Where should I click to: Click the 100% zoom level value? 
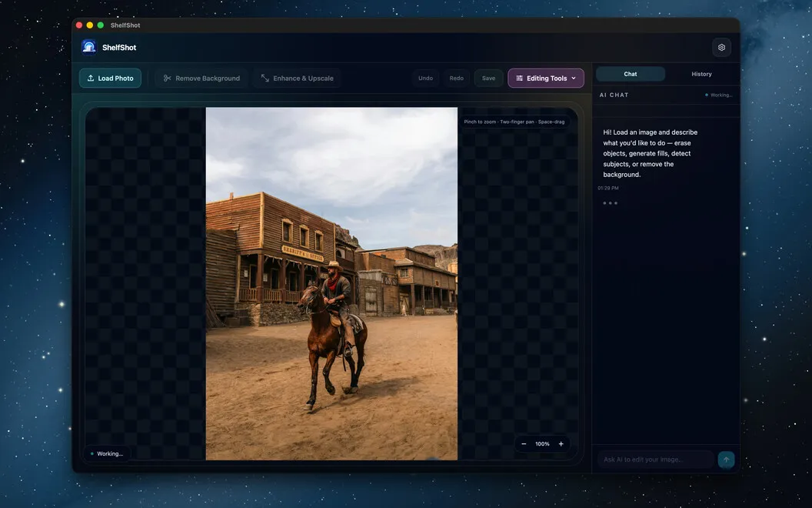click(542, 443)
